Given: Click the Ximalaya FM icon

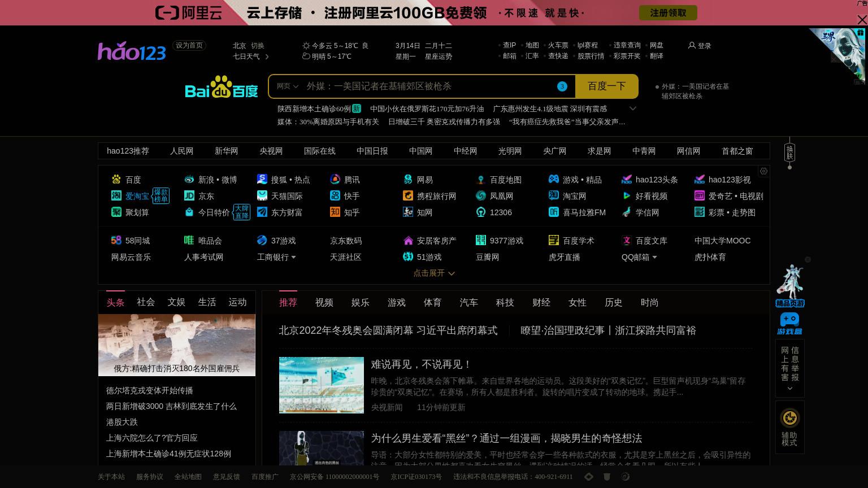Looking at the screenshot, I should [x=554, y=212].
